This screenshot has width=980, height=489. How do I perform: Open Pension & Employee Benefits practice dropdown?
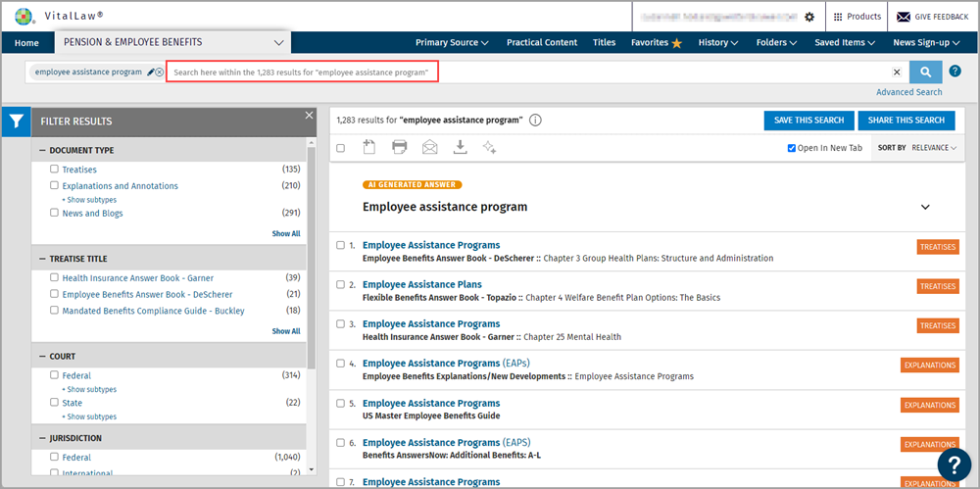(x=173, y=42)
